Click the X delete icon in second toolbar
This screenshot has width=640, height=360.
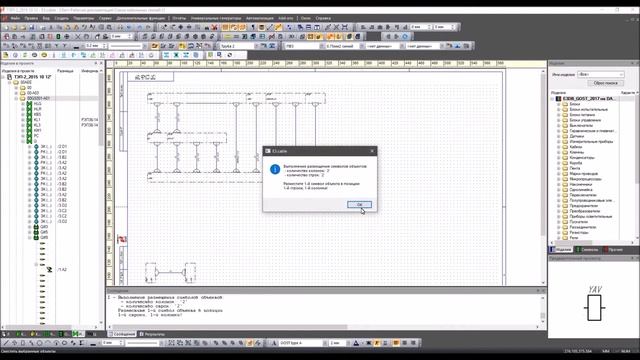pyautogui.click(x=78, y=37)
